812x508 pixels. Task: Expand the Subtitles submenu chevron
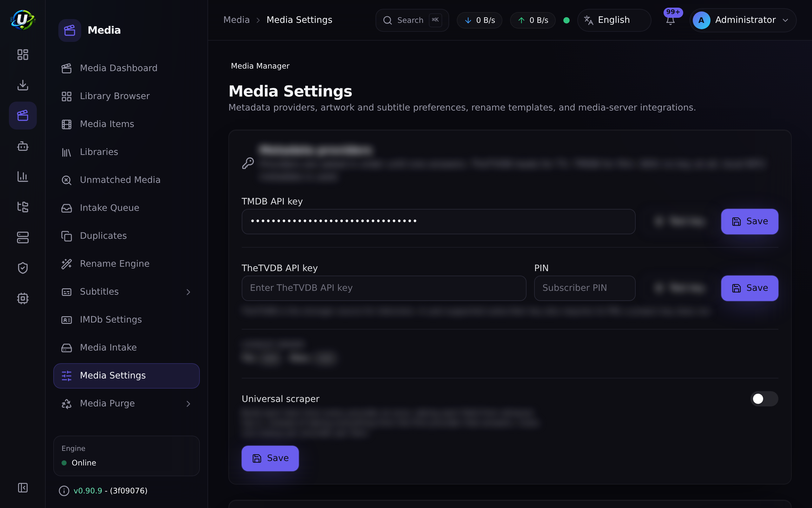click(x=188, y=292)
